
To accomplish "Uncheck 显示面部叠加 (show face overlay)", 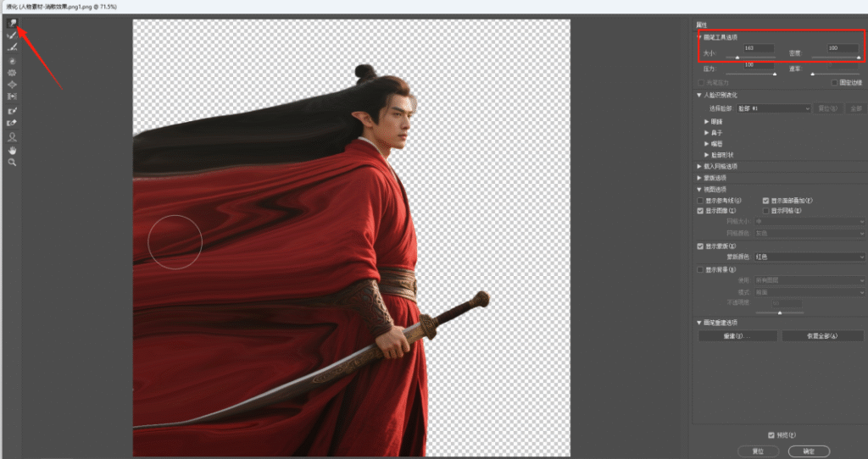I will 766,201.
